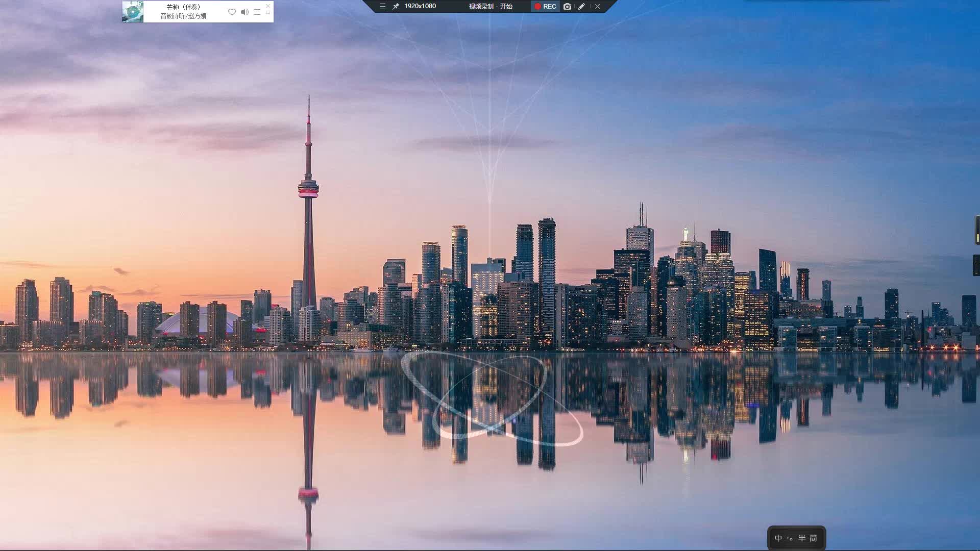Click the small square icon below the music widget's close button
Viewport: 980px width, 551px height.
[x=268, y=12]
